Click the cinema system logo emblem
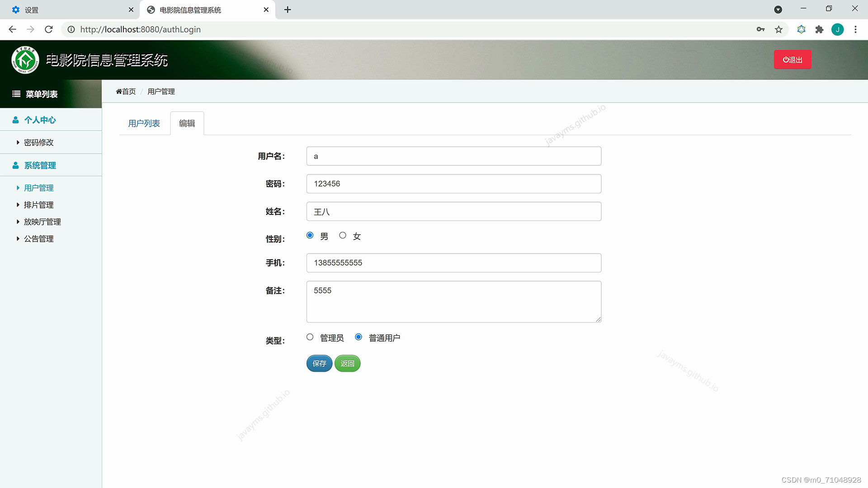The width and height of the screenshot is (868, 488). [25, 60]
